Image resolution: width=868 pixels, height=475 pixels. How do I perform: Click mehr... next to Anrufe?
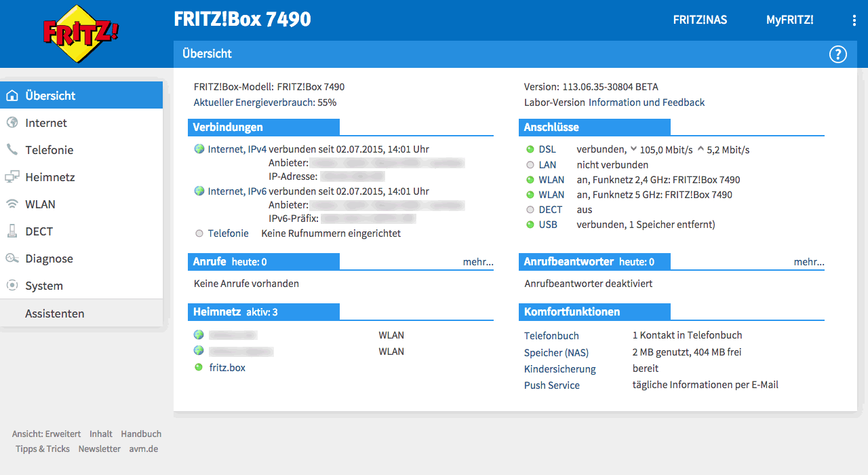pos(478,261)
